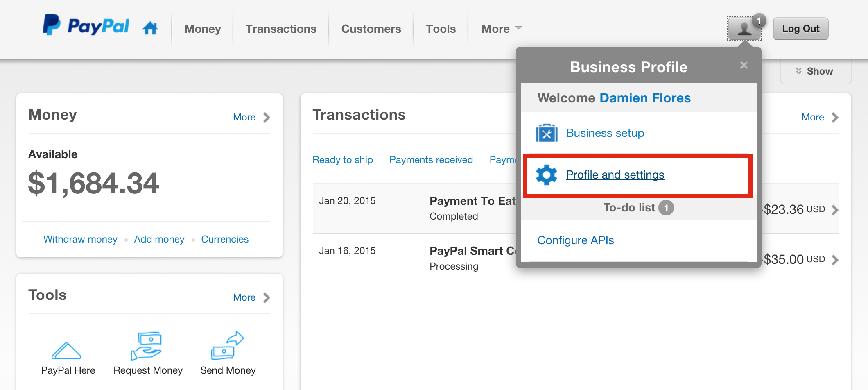Expand the Show panel toggle

[x=815, y=71]
